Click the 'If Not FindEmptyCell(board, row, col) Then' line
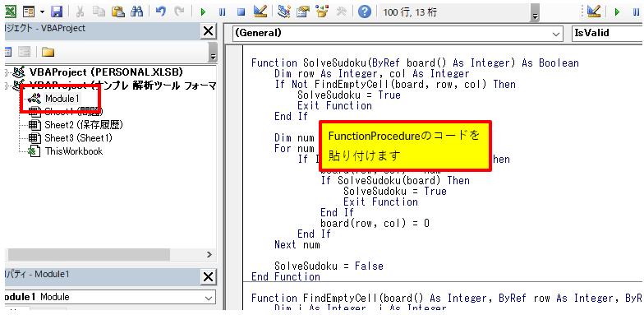 pos(394,84)
